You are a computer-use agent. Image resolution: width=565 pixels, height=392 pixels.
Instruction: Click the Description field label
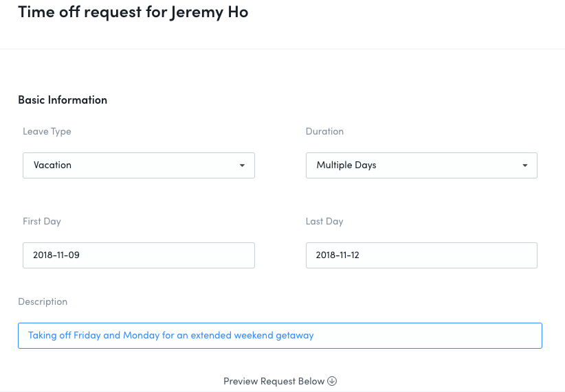point(43,301)
